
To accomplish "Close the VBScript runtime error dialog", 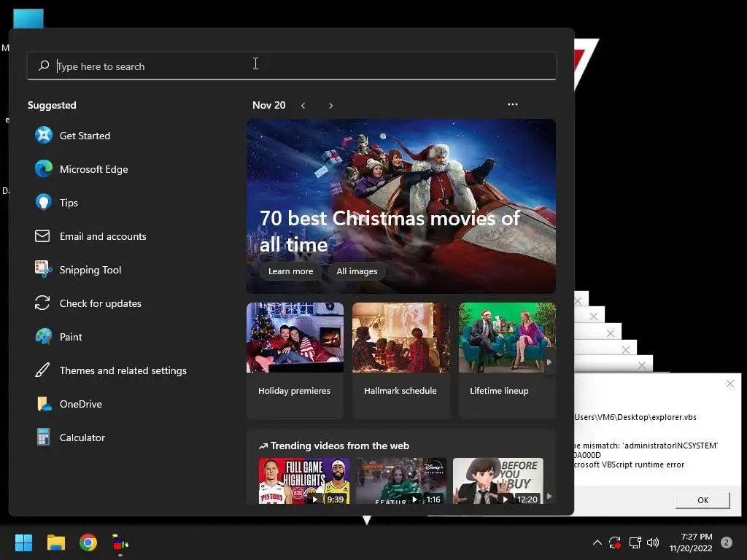I will (x=729, y=384).
